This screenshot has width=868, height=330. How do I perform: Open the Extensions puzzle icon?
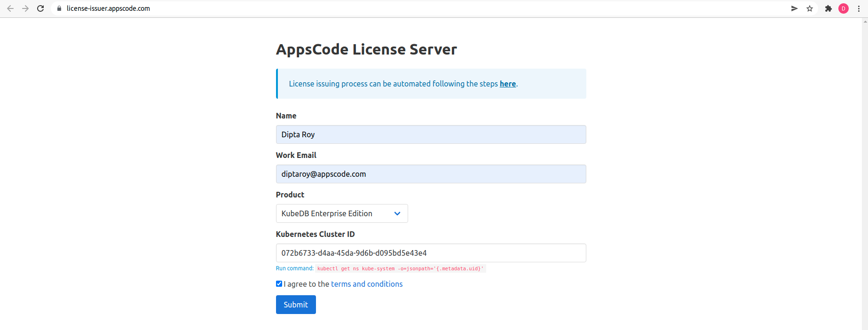829,8
